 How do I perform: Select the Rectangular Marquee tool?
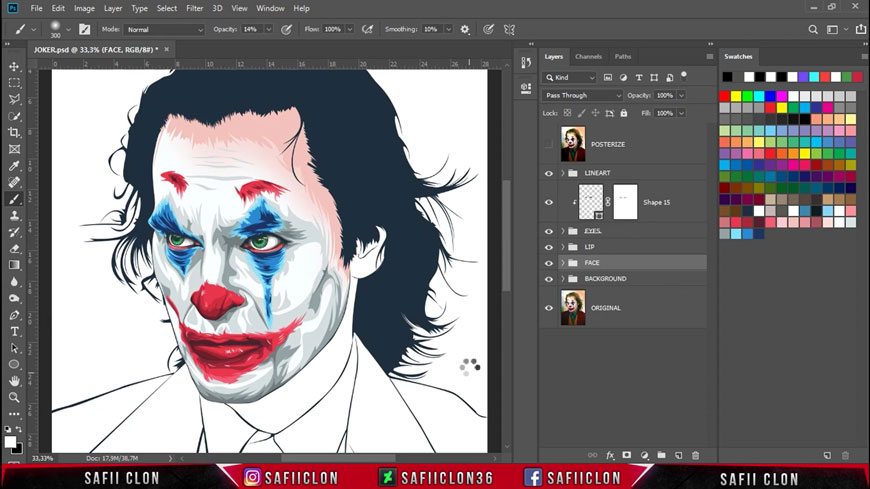(x=14, y=83)
